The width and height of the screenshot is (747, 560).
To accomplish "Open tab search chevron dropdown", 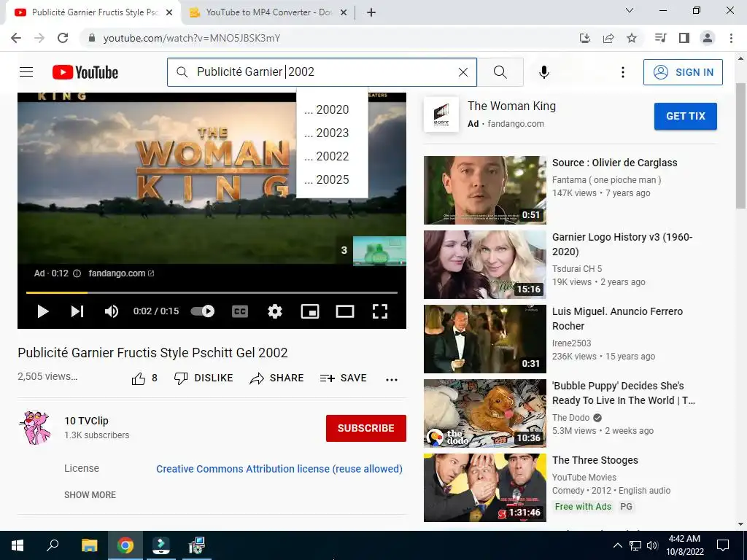I will [x=630, y=10].
